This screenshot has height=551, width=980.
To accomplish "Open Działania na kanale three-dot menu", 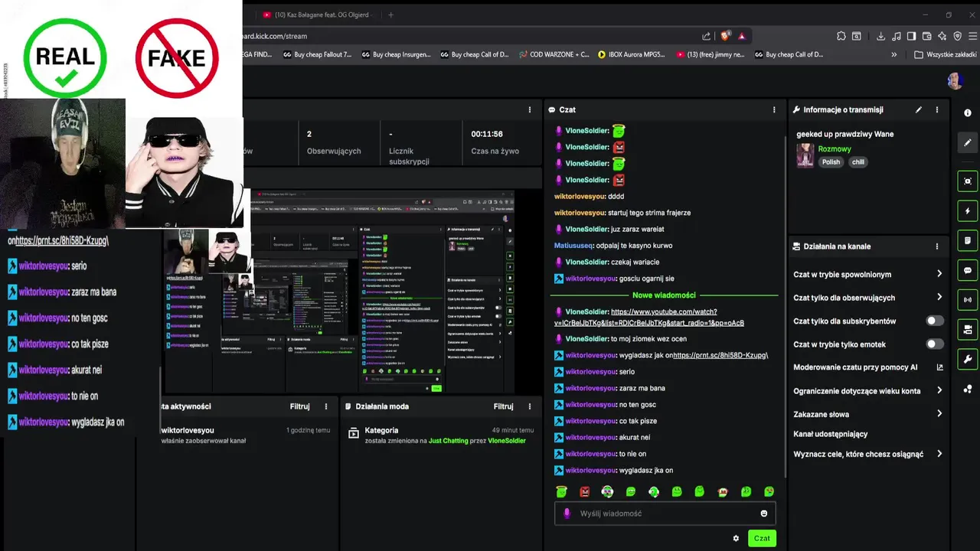I will coord(937,246).
